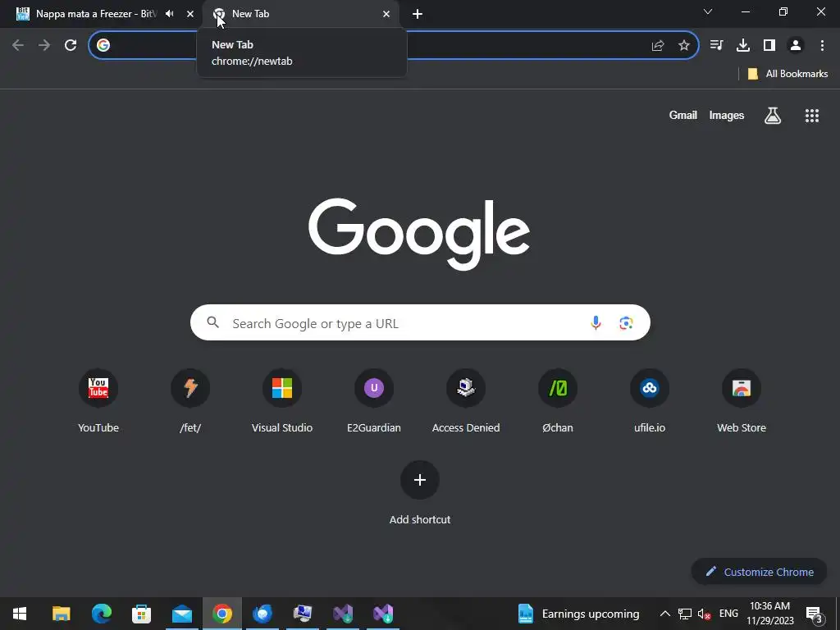Select the New Tab tab

pyautogui.click(x=303, y=14)
